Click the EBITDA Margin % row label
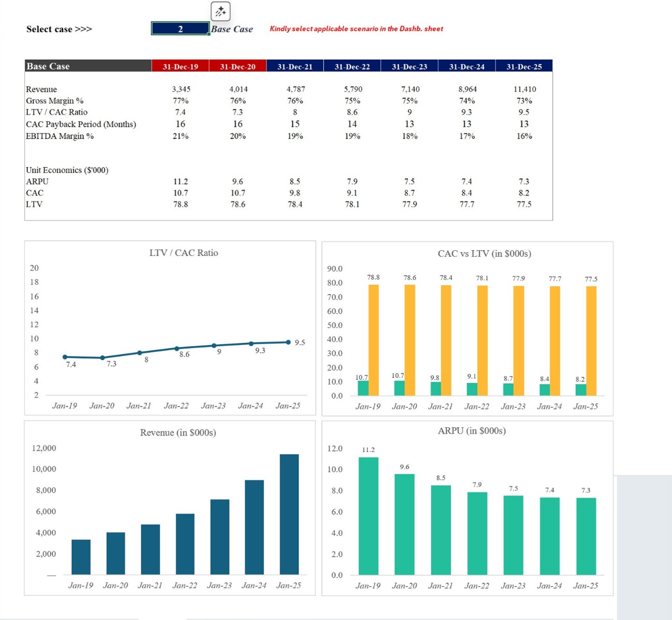 (x=60, y=136)
